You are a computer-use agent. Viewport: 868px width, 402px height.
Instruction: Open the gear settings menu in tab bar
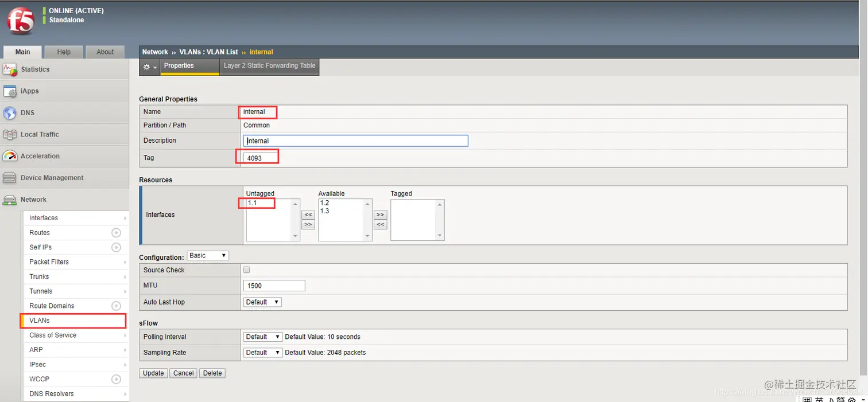pos(150,67)
